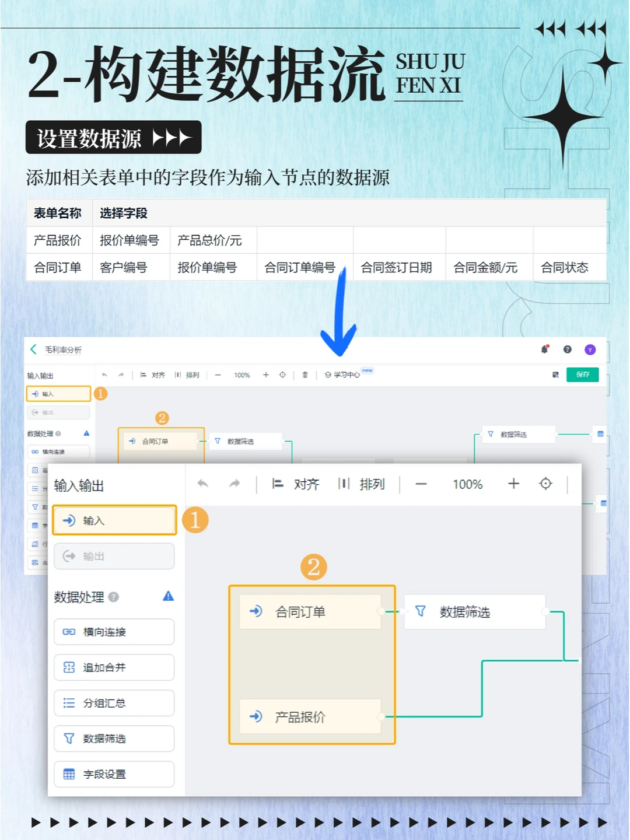Select the 合同订单 node on the enlarged canvas
This screenshot has height=840, width=630.
310,612
